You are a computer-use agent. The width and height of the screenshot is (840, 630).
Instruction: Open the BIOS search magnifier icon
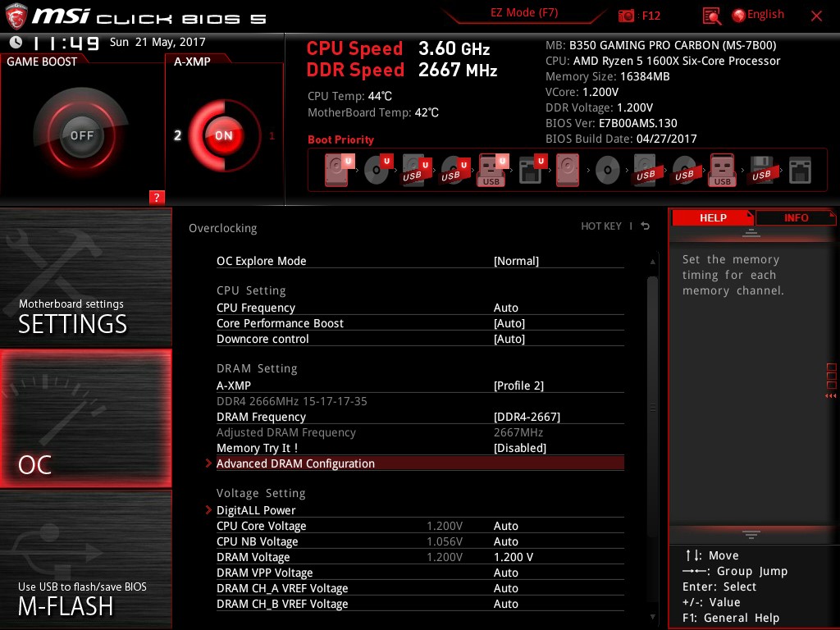click(712, 16)
